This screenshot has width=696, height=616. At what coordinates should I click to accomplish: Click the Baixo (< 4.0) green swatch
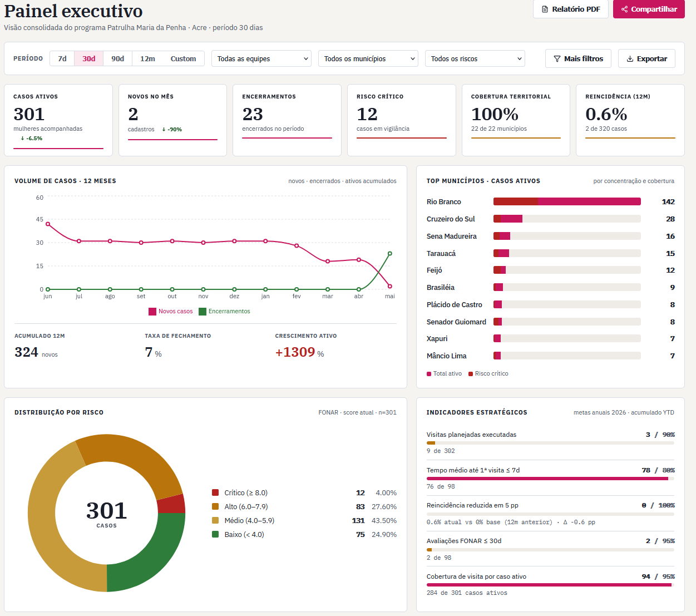click(x=215, y=534)
